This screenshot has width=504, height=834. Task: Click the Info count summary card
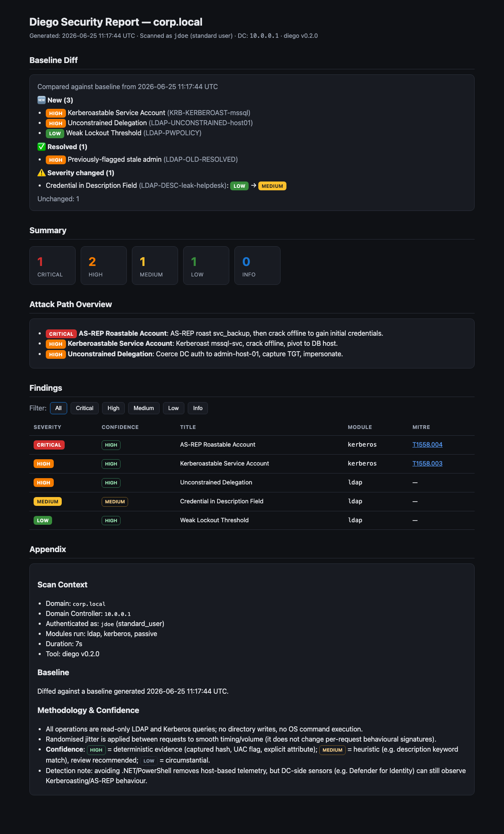257,266
